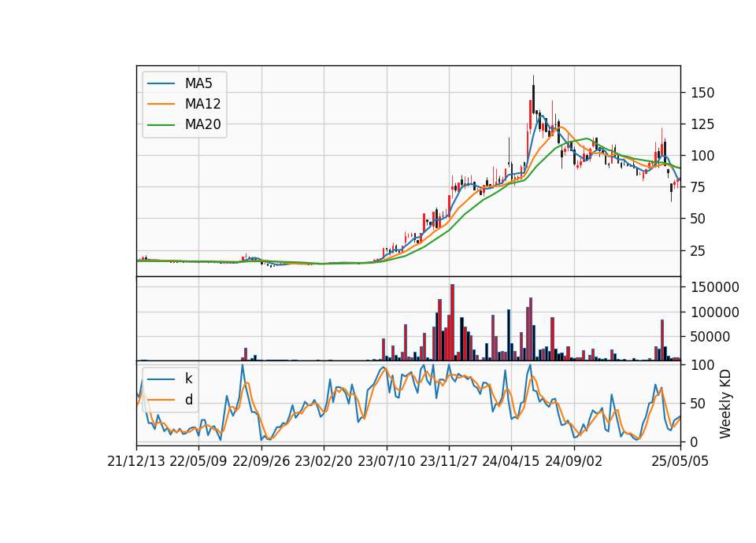The height and width of the screenshot is (543, 756).
Task: Click the highest candlestick at the price peak
Action: 533,94
